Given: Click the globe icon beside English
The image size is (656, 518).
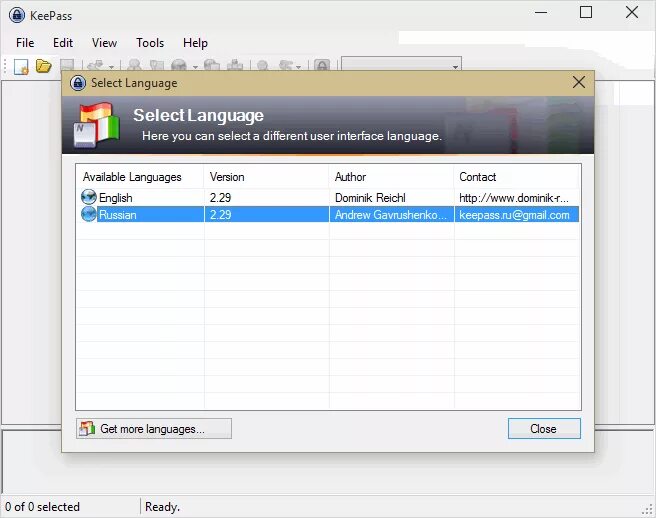Looking at the screenshot, I should [89, 197].
